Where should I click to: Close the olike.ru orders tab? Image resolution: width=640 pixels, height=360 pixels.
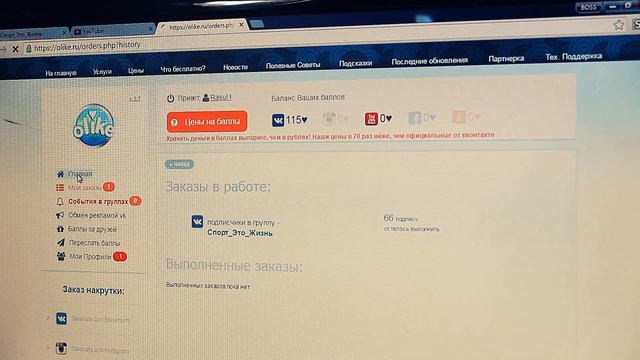pos(241,25)
